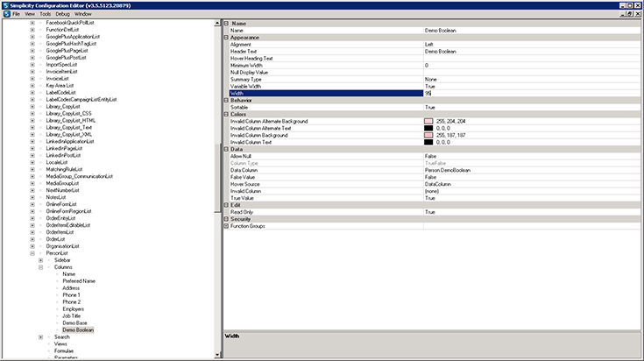The image size is (644, 361).
Task: Click the Simplicity app icon in menu bar
Action: (x=7, y=14)
